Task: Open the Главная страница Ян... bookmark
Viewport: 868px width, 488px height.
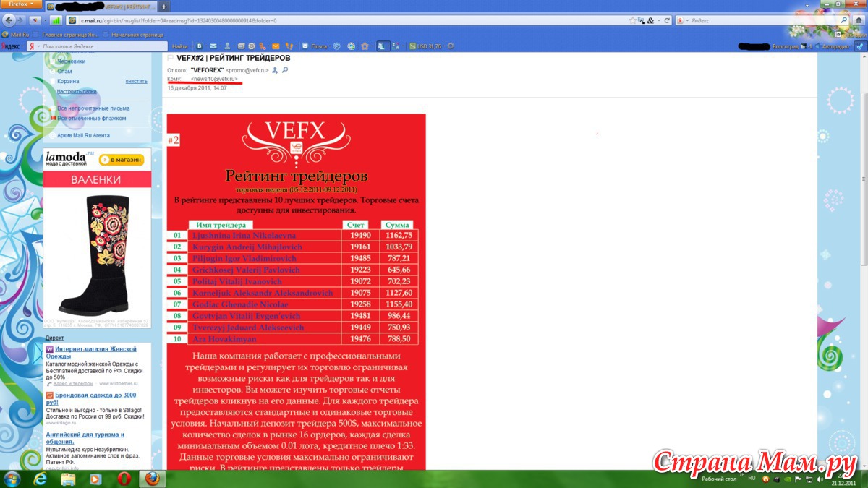Action: 67,34
